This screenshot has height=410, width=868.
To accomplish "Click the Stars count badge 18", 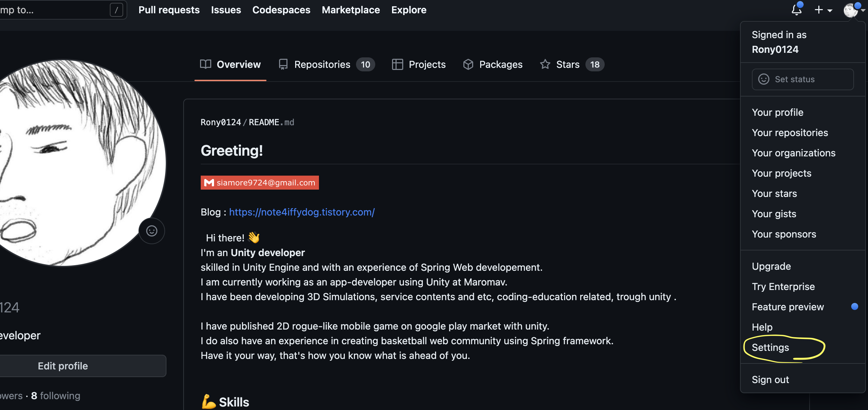I will (x=595, y=64).
